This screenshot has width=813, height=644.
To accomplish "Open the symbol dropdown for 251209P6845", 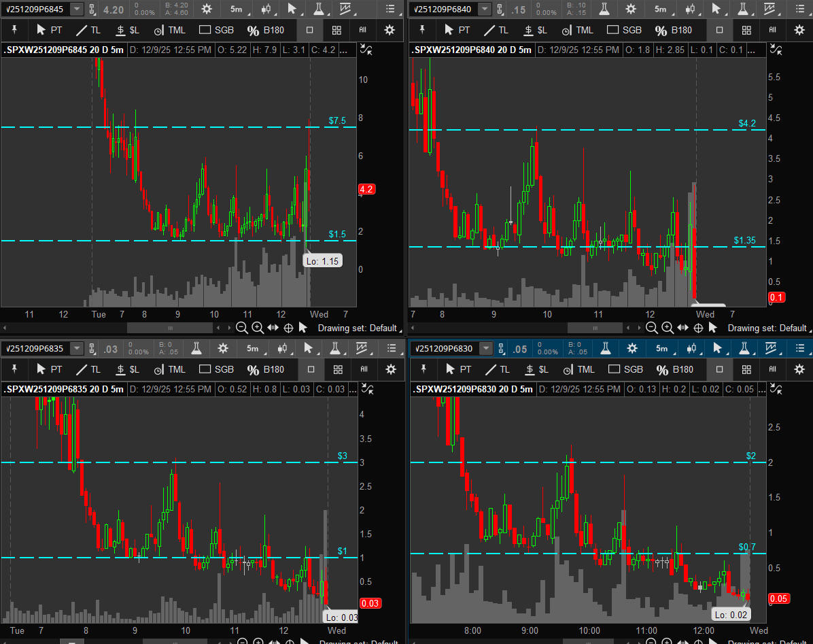I will coord(77,10).
